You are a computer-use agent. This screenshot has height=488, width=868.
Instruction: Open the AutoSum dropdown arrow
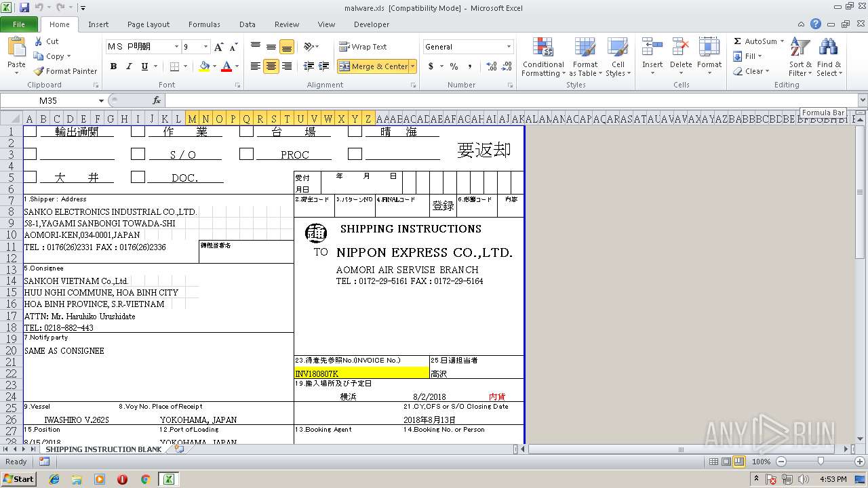(x=782, y=41)
